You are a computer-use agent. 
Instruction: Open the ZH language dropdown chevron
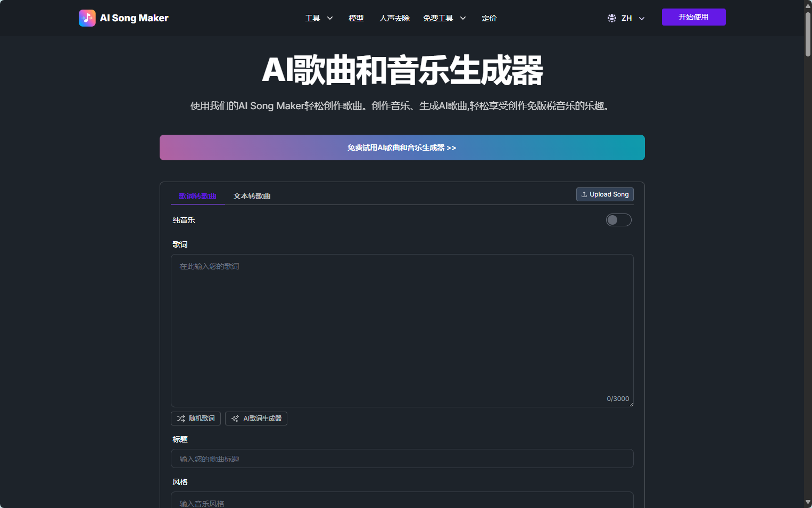(642, 18)
